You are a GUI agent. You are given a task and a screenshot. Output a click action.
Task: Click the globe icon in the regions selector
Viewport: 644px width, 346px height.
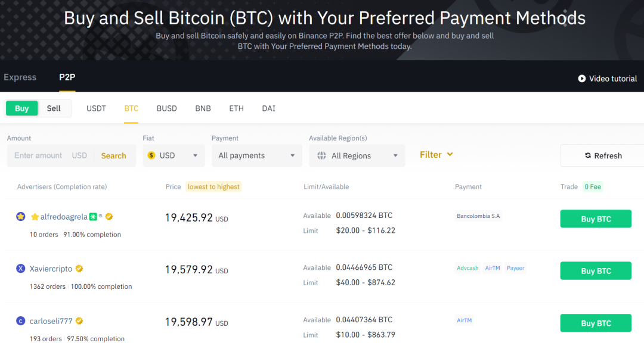point(321,155)
